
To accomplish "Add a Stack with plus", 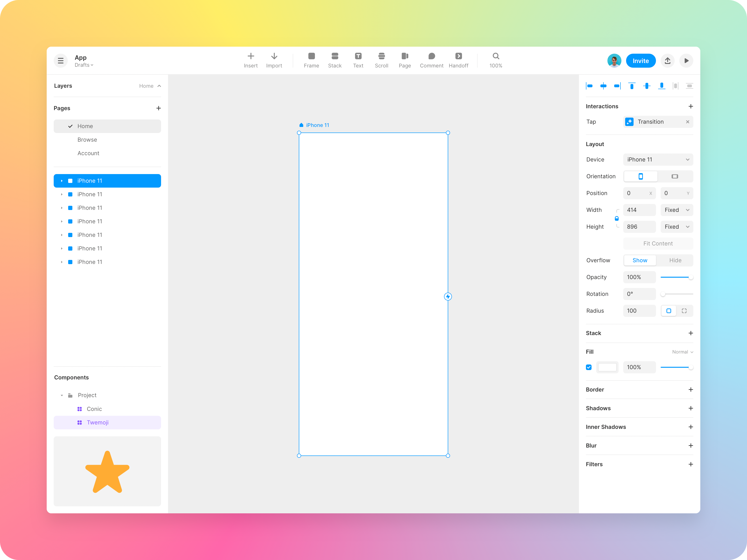I will [x=691, y=333].
